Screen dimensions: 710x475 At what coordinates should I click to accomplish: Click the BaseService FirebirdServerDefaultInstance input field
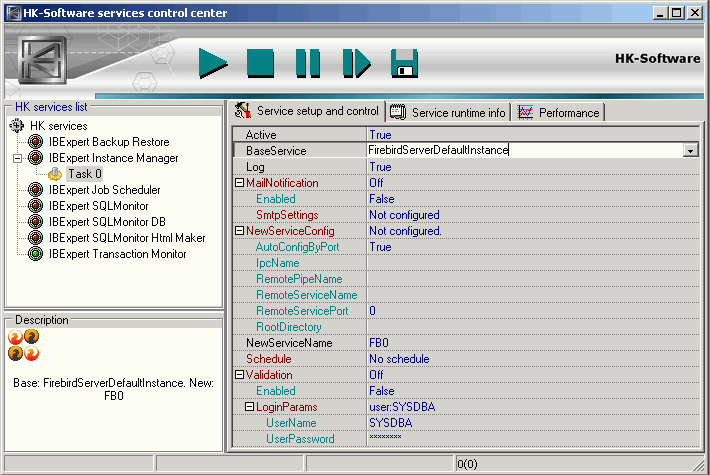[x=524, y=150]
